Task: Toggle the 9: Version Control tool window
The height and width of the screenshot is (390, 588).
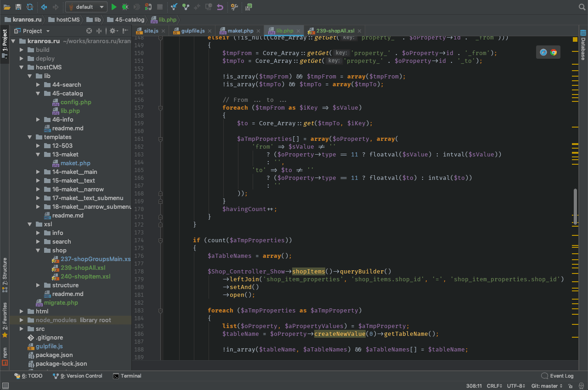Action: click(78, 376)
